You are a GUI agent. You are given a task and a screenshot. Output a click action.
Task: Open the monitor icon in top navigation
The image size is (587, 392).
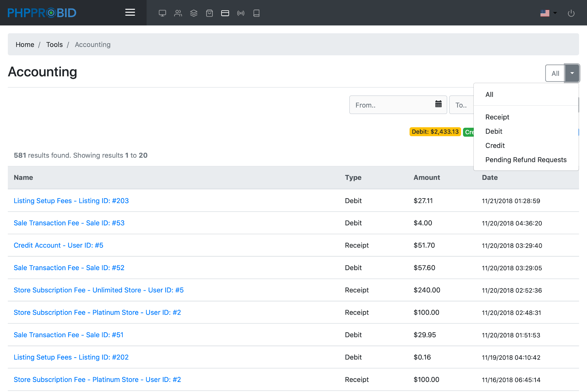(x=162, y=13)
